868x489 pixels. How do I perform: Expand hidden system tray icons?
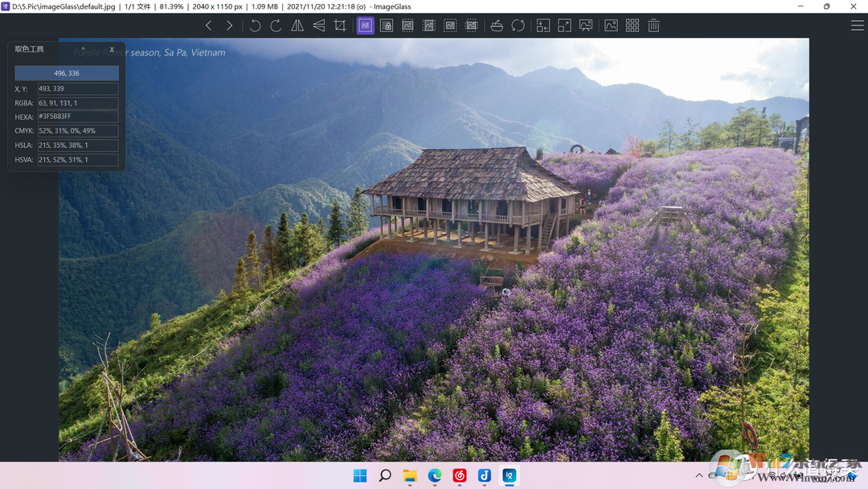[699, 475]
